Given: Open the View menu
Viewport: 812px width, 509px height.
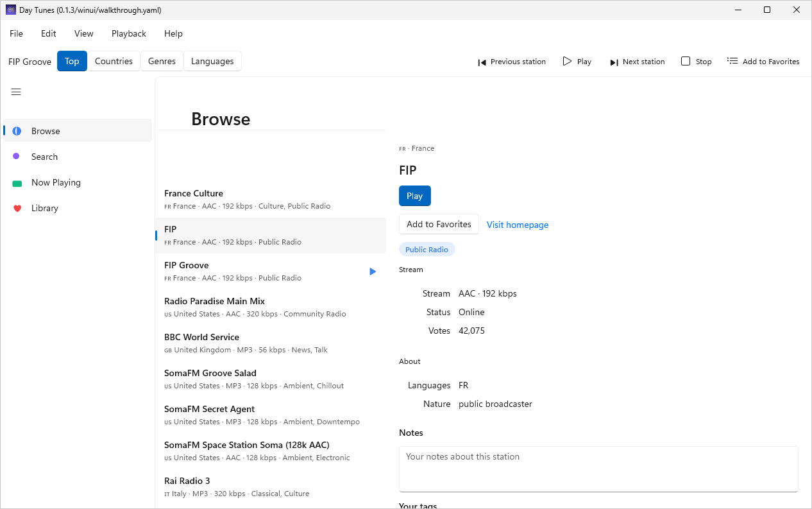Looking at the screenshot, I should [x=84, y=33].
